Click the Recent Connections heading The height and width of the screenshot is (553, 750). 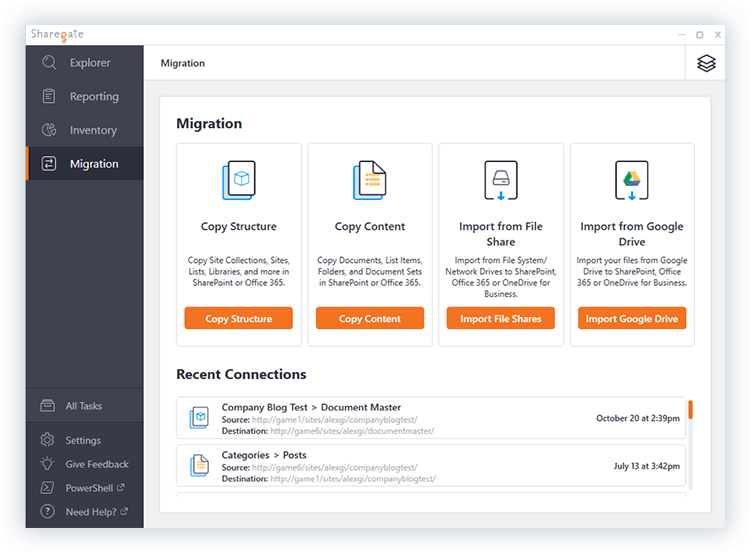241,374
